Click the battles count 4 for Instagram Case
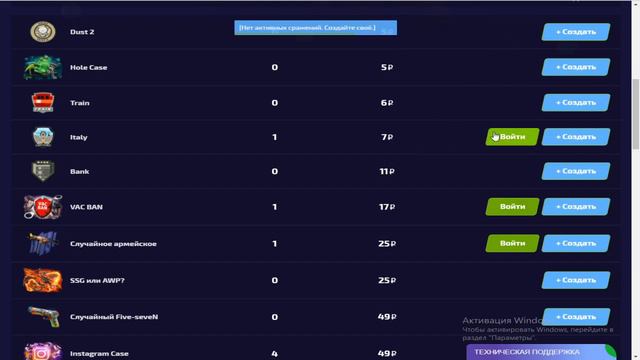Screen dimensions: 640x360 [275, 353]
